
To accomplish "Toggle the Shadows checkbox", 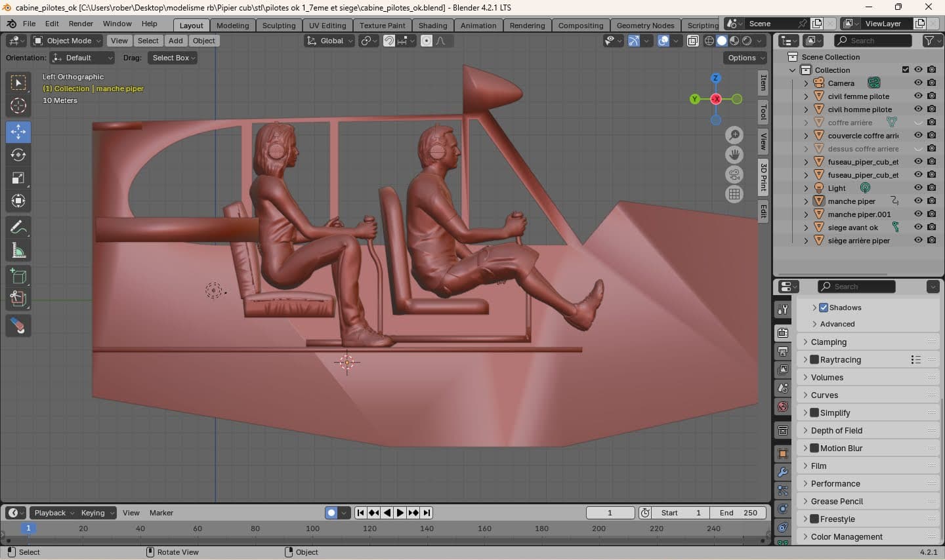I will (x=824, y=308).
